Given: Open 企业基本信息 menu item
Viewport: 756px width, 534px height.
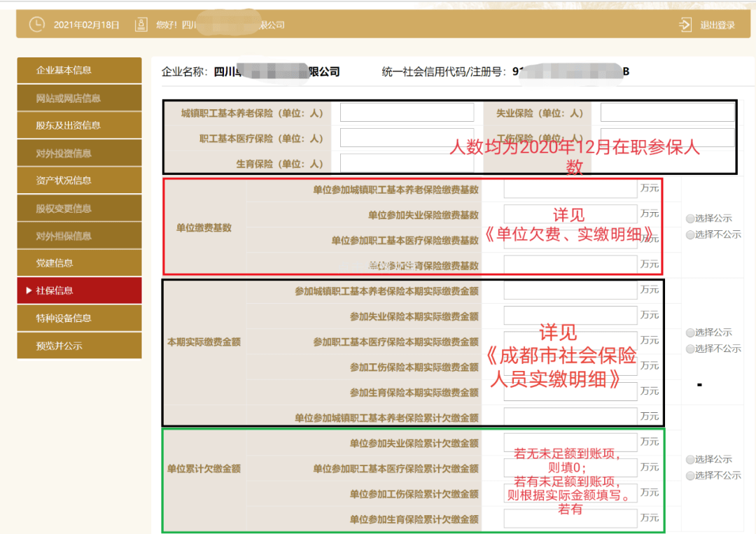Looking at the screenshot, I should tap(79, 70).
